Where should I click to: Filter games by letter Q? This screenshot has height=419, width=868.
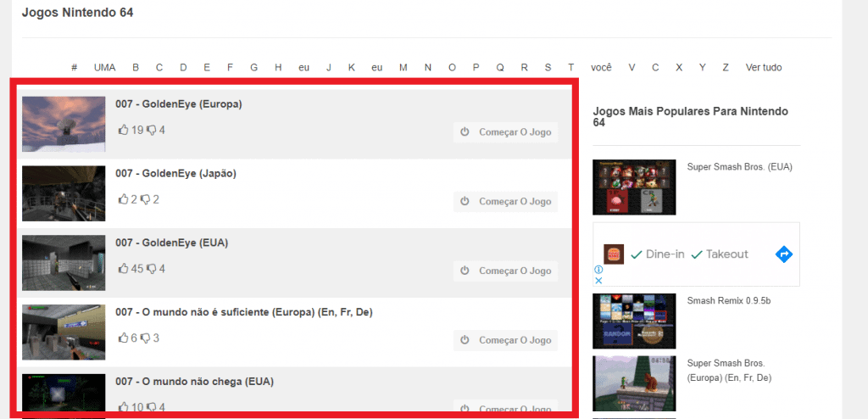point(500,68)
